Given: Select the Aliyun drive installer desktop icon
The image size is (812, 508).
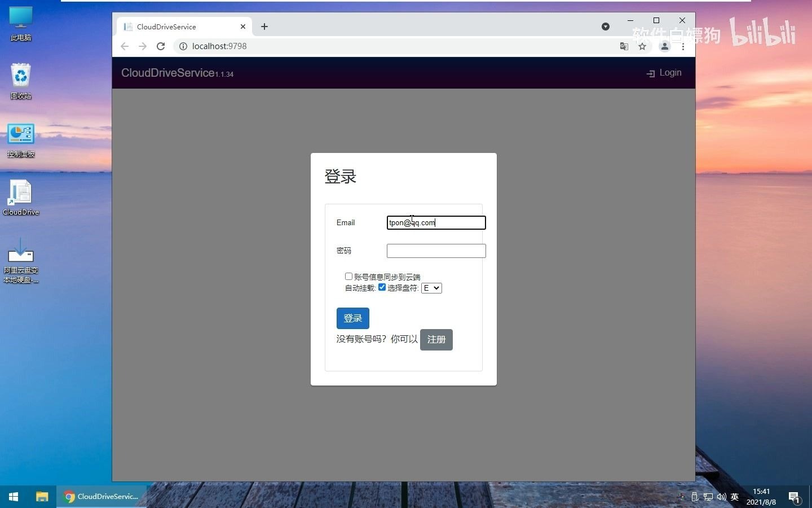Looking at the screenshot, I should coord(21,260).
